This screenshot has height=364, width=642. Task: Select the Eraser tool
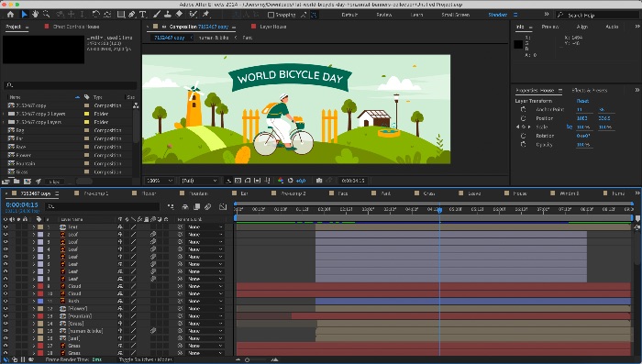[179, 15]
